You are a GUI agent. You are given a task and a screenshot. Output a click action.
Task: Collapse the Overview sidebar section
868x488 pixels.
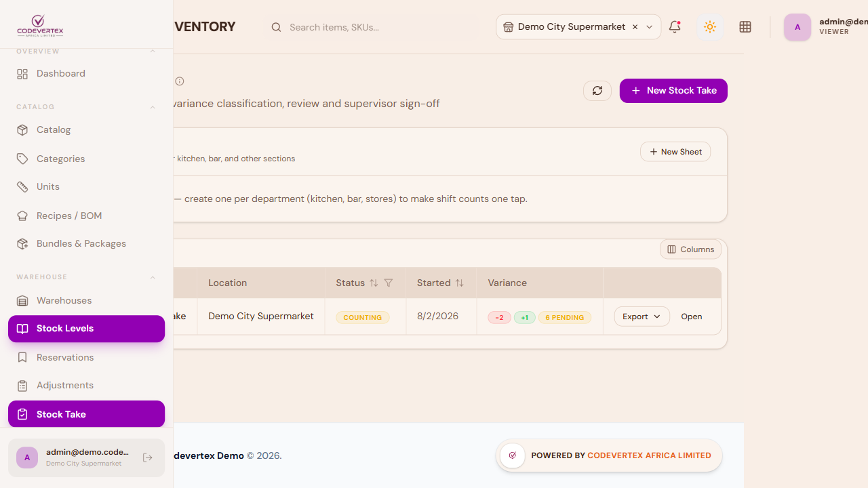click(153, 52)
